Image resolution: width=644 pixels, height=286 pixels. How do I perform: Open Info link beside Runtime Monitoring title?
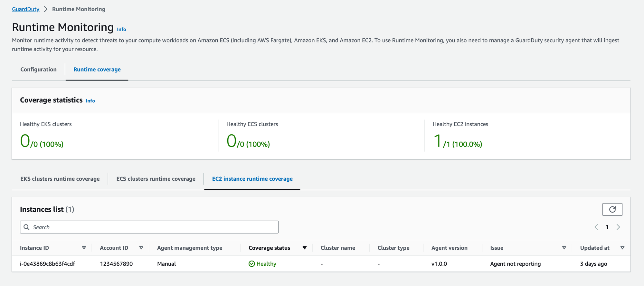tap(121, 29)
